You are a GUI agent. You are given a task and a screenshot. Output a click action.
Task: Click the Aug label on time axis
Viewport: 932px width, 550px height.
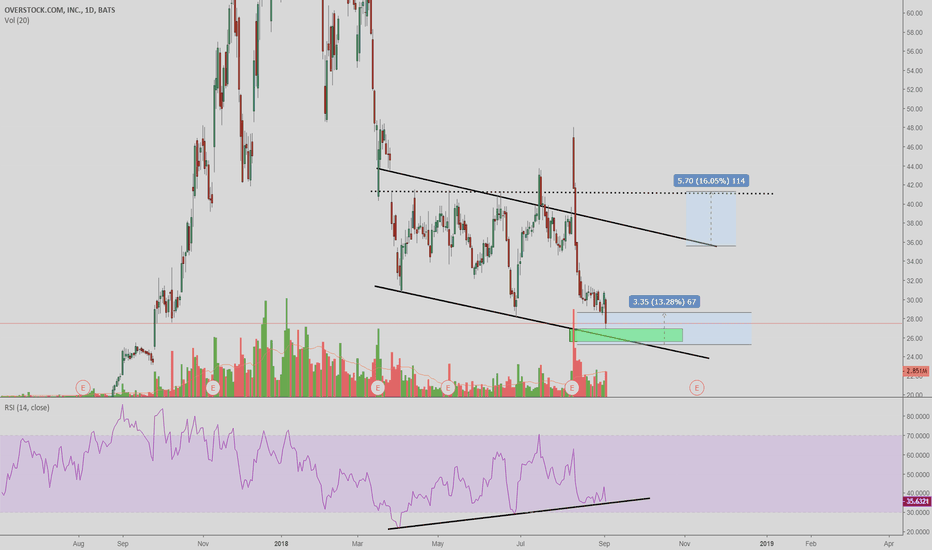(78, 543)
